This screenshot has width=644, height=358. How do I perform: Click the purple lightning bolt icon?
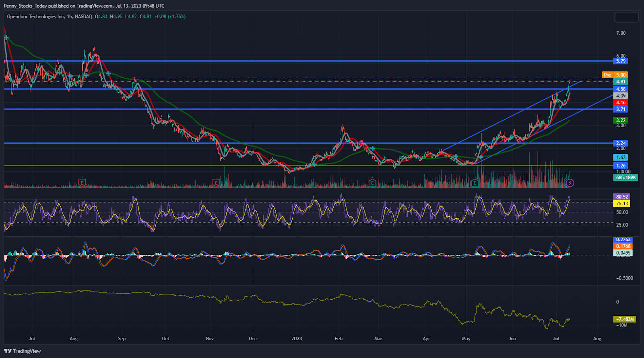click(x=570, y=183)
